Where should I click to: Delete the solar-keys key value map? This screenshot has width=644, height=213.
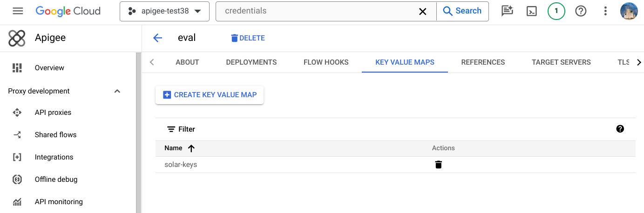438,165
